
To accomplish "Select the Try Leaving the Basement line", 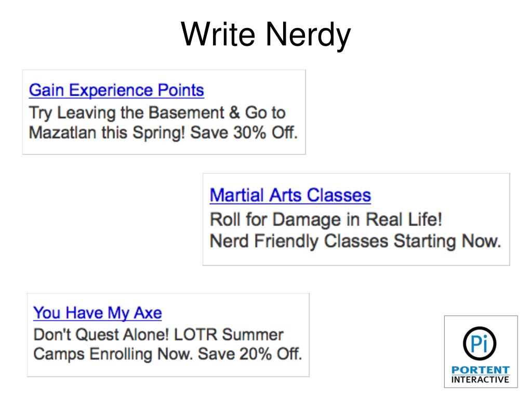I will tap(157, 113).
